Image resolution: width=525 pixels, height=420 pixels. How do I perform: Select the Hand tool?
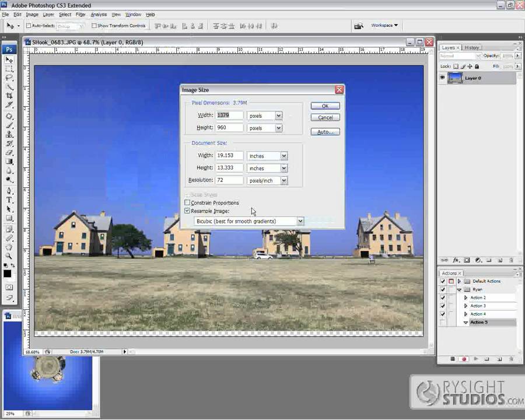pyautogui.click(x=9, y=247)
